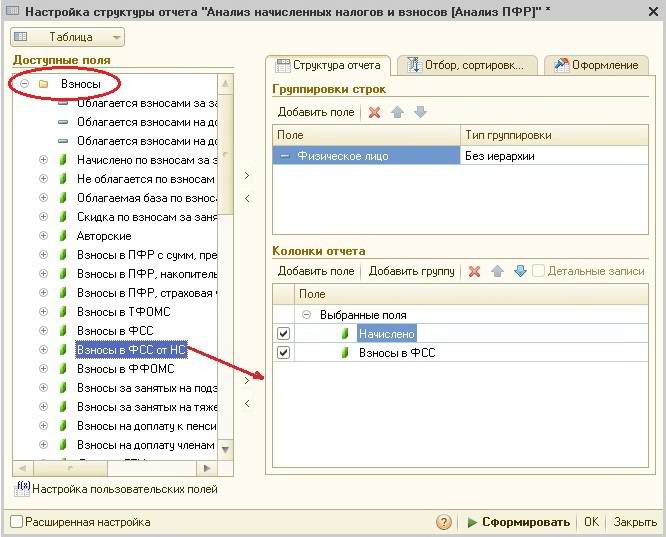
Task: Uncheck the Начислено column checkbox
Action: [x=284, y=334]
